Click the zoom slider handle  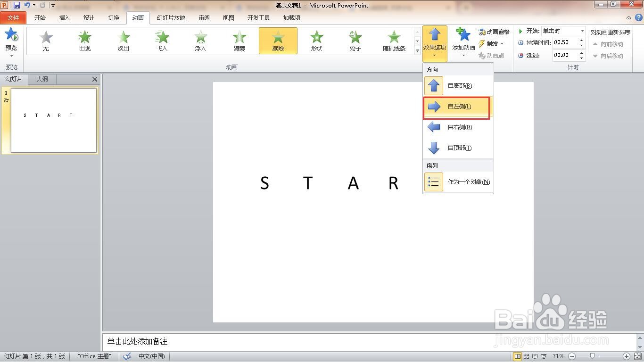coord(593,356)
